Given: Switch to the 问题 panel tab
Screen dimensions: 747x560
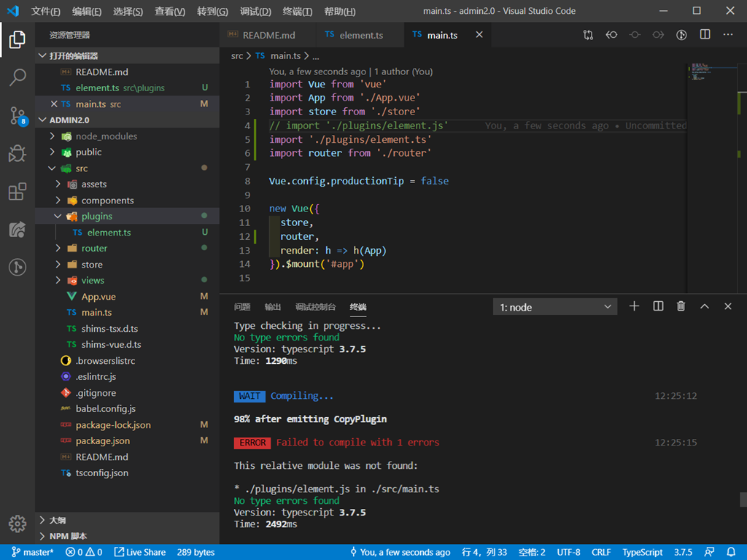Looking at the screenshot, I should [x=242, y=307].
